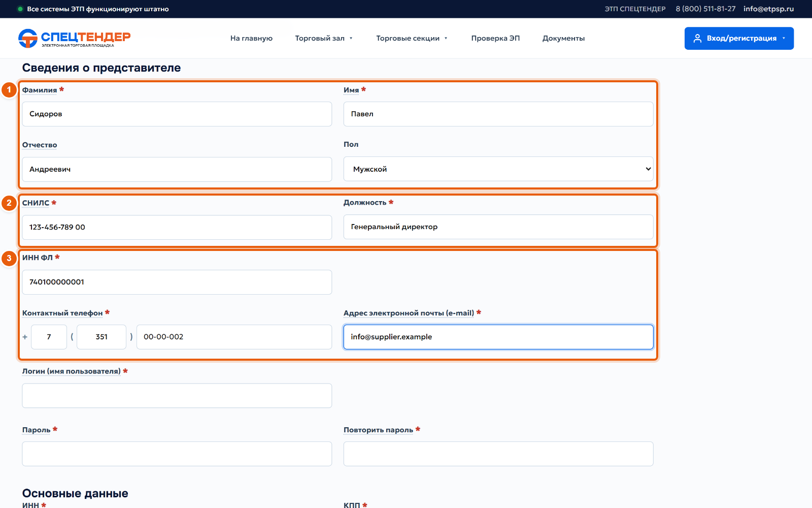The height and width of the screenshot is (508, 812).
Task: Click the Фамилия field label
Action: (40, 90)
